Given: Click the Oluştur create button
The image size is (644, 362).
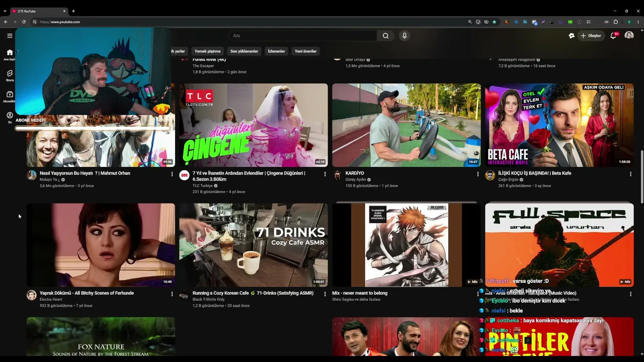Looking at the screenshot, I should (591, 36).
